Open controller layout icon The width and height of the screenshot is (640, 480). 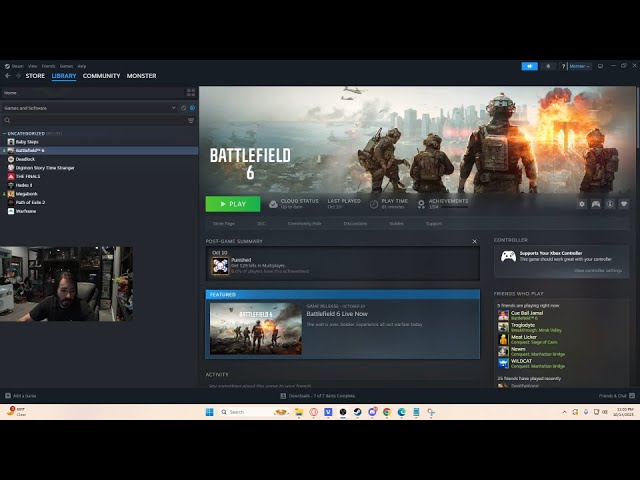[x=596, y=204]
